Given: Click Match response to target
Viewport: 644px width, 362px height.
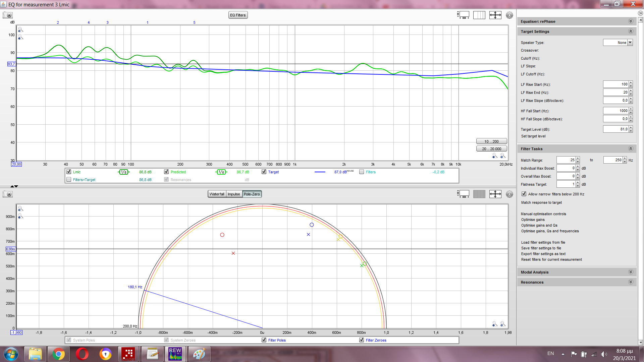Looking at the screenshot, I should (541, 202).
